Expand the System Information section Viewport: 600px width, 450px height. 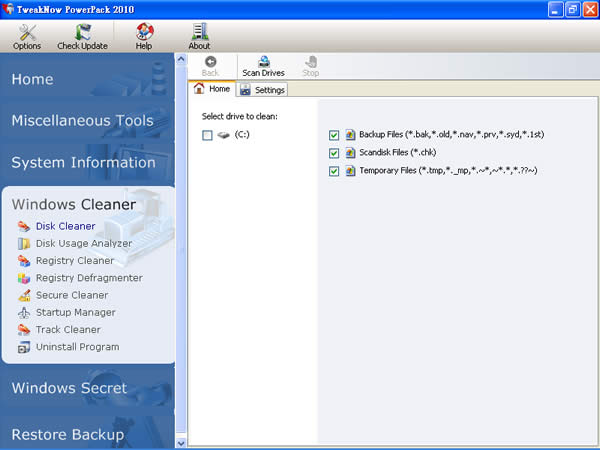pos(87,163)
